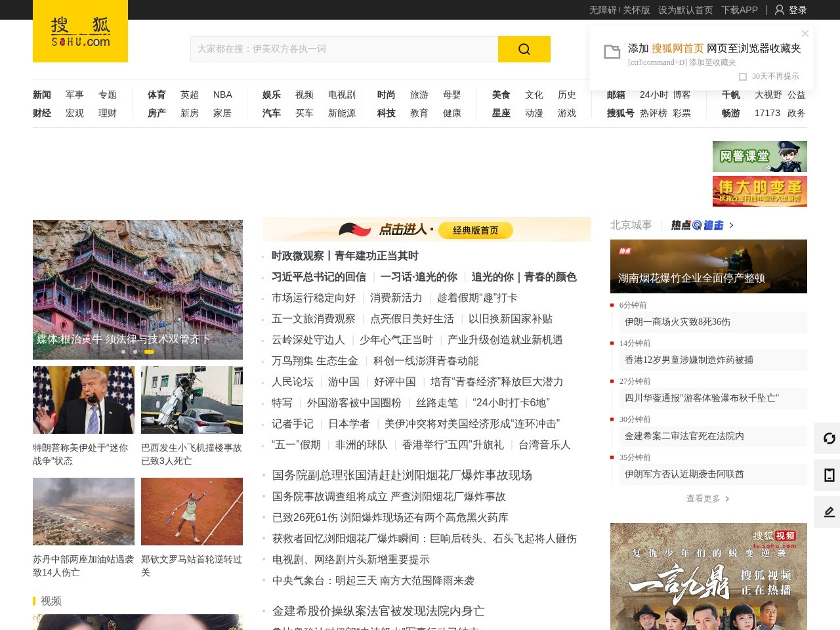The height and width of the screenshot is (630, 840).
Task: Click the folder icon in favorites popup
Action: click(x=612, y=52)
